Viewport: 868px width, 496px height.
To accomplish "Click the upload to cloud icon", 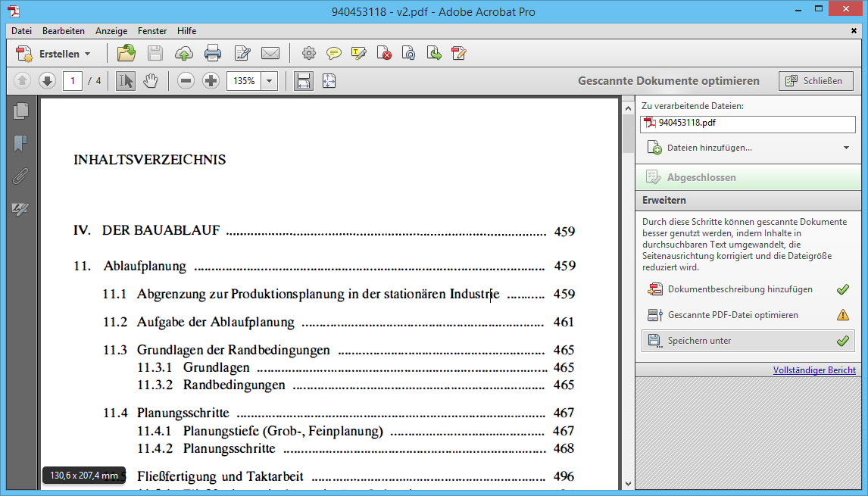I will [183, 53].
